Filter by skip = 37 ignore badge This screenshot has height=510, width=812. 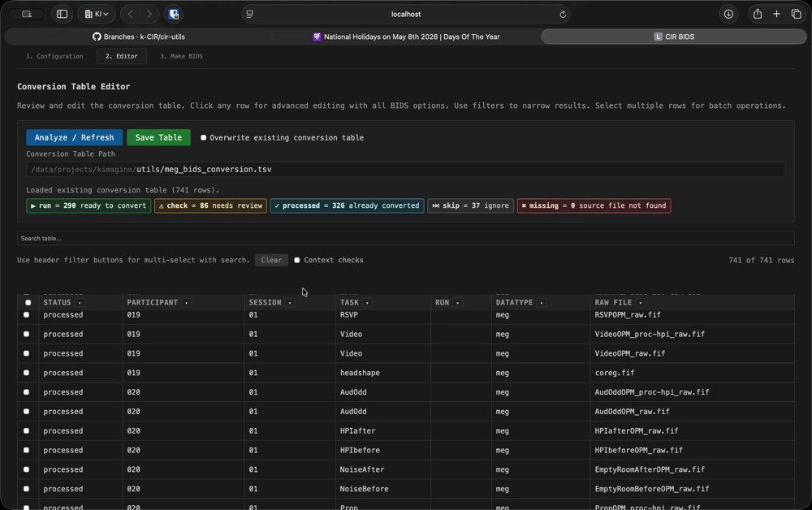470,205
